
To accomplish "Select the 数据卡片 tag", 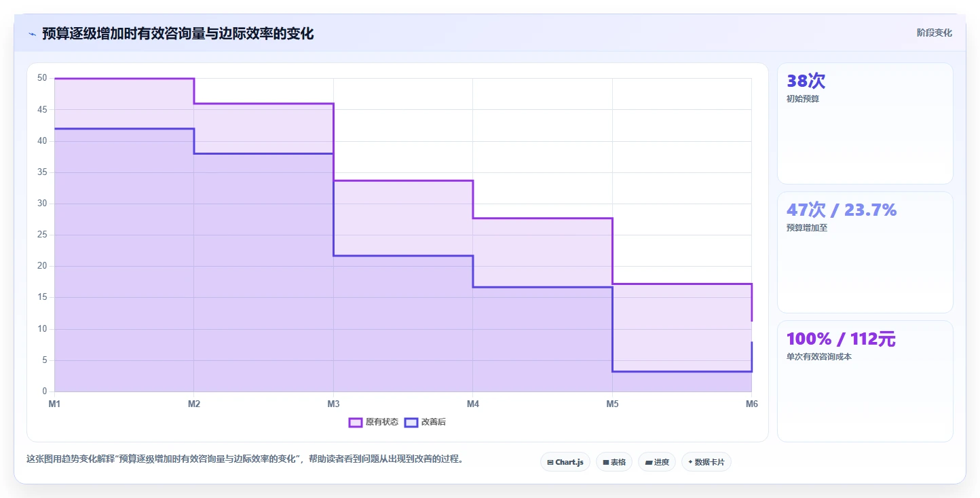I will click(706, 462).
